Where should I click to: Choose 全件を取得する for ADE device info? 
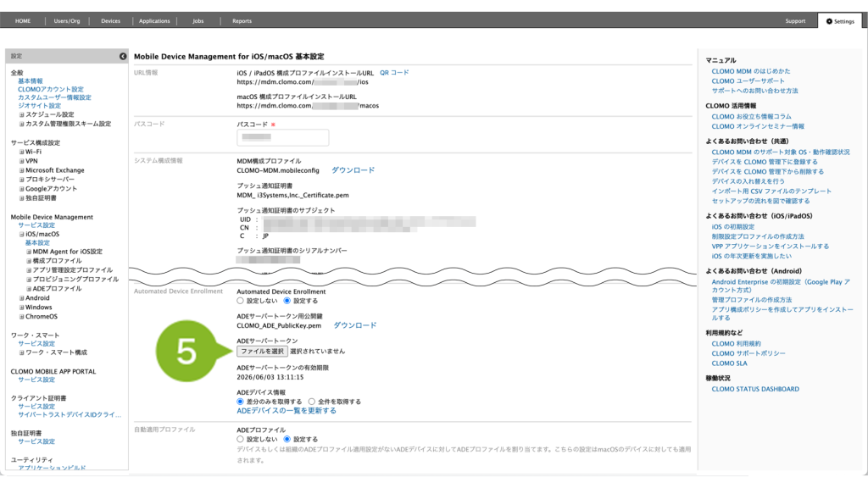313,402
